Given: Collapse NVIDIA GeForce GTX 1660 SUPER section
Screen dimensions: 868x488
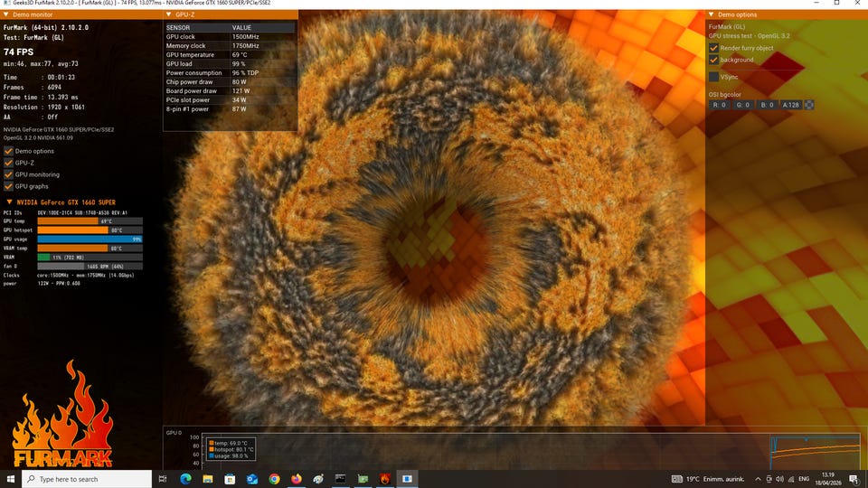Looking at the screenshot, I should point(8,202).
